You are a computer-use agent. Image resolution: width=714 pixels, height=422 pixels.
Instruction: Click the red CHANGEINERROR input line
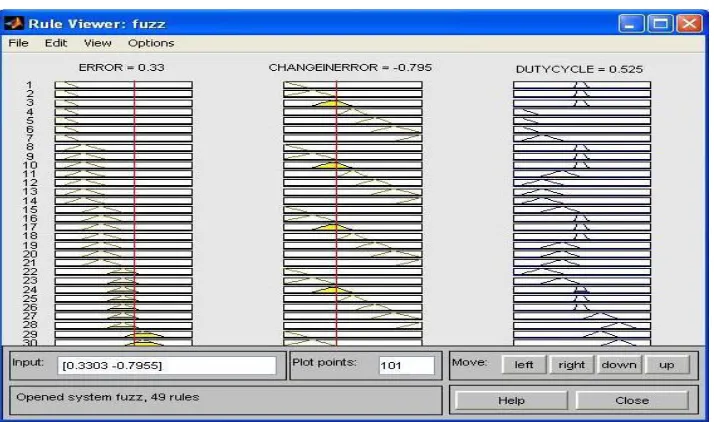coord(336,213)
